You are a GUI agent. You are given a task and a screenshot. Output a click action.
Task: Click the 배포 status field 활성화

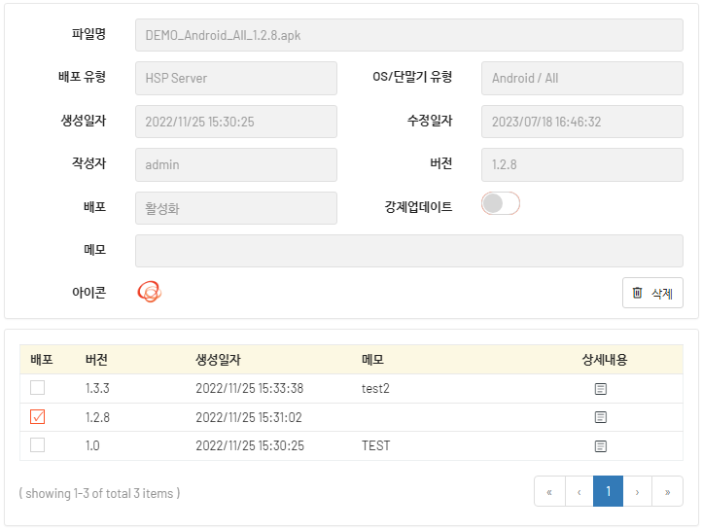pos(236,208)
